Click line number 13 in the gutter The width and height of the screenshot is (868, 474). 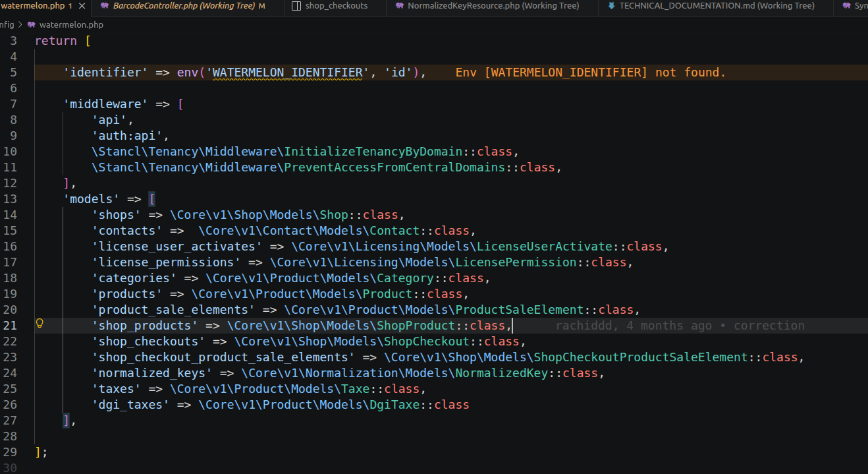coord(11,199)
